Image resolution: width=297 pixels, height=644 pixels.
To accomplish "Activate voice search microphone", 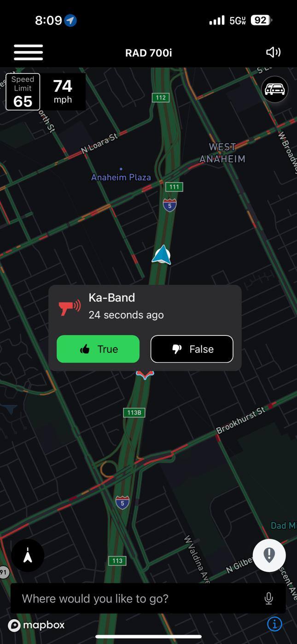I will tap(269, 598).
